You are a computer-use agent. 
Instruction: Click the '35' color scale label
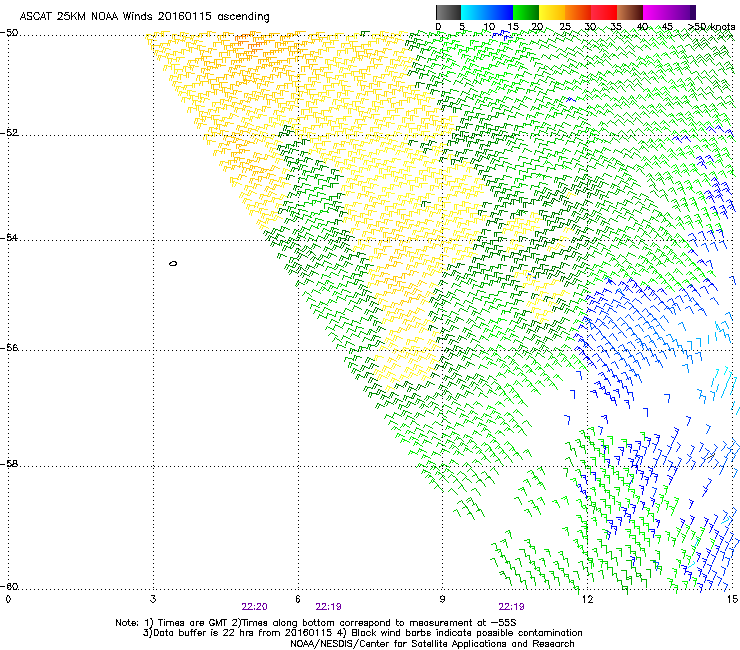(x=616, y=27)
